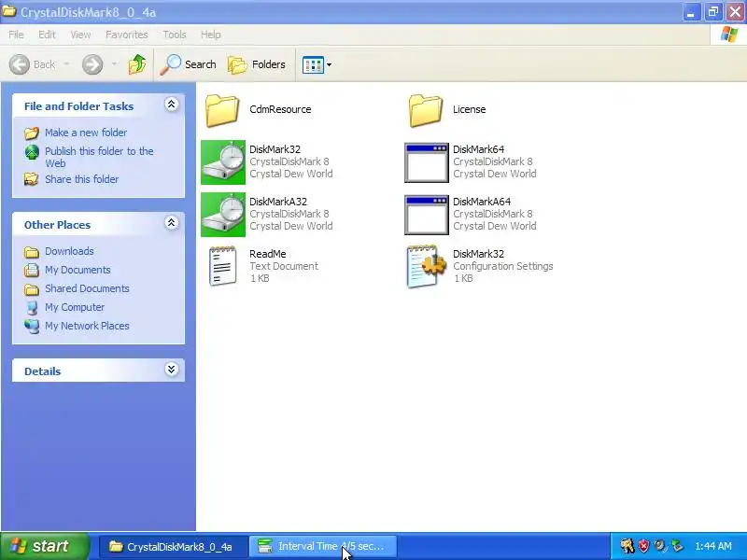The width and height of the screenshot is (747, 560).
Task: Open the Windows Start menu
Action: tap(45, 546)
